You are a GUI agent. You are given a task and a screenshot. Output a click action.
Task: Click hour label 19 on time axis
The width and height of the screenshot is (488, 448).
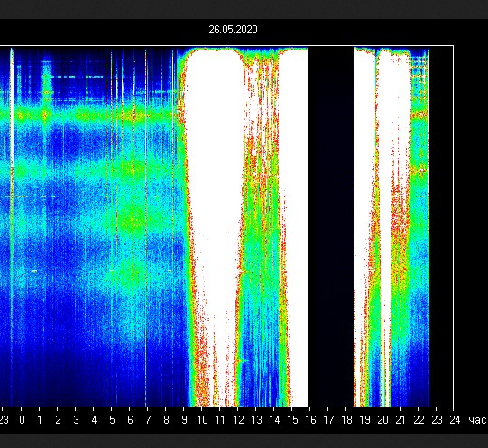[x=364, y=420]
